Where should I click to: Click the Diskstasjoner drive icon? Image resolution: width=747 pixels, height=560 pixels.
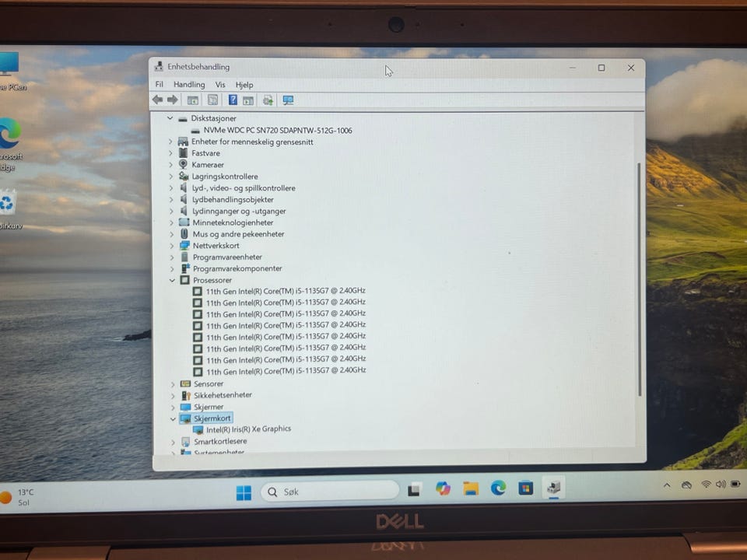click(182, 118)
